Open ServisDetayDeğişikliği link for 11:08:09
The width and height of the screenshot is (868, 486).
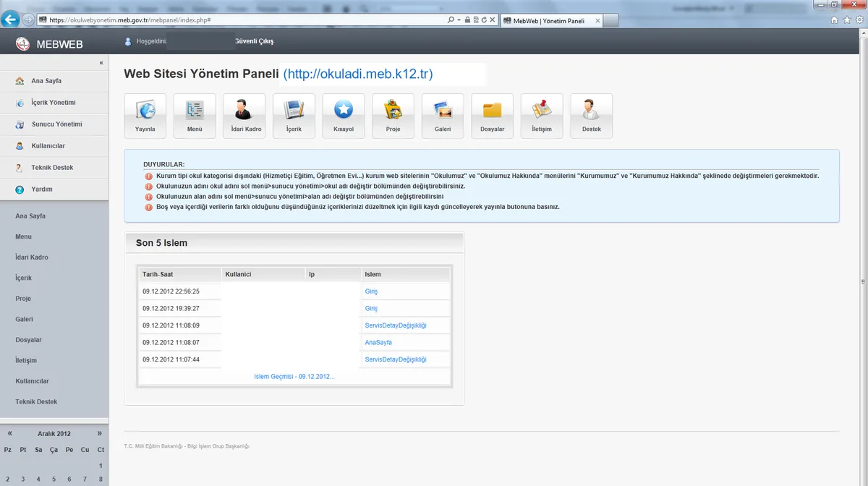click(396, 325)
